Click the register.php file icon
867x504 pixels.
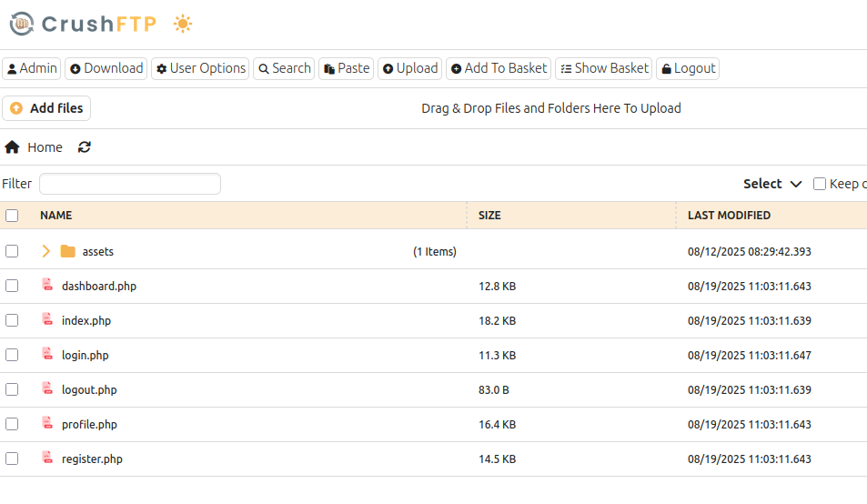tap(47, 459)
